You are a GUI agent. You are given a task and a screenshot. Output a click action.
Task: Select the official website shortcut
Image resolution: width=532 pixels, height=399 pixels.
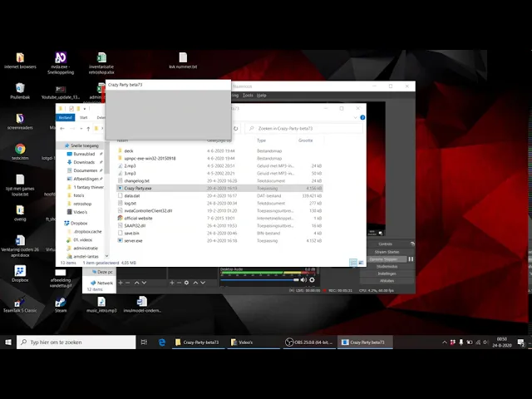pyautogui.click(x=138, y=218)
